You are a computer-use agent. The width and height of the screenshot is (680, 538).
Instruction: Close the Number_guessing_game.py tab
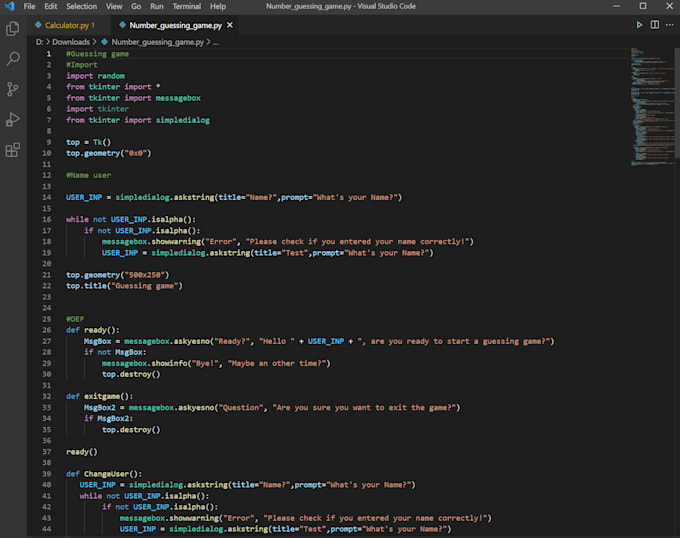click(230, 25)
